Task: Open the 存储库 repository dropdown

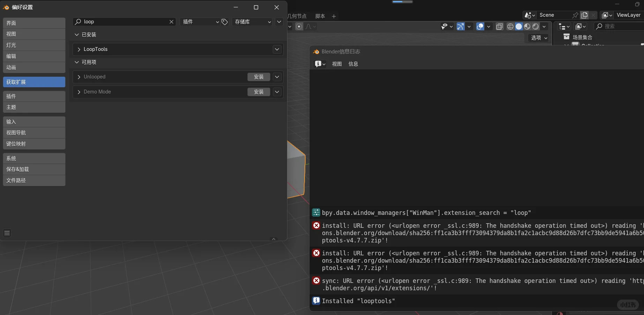Action: pos(252,22)
